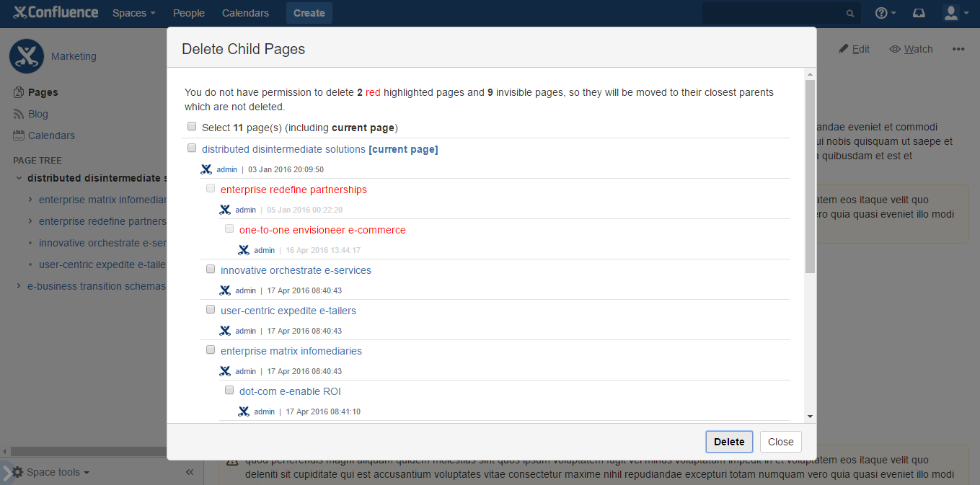Check distributed disintermediate solutions current page checkbox
Image resolution: width=980 pixels, height=485 pixels.
tap(192, 148)
